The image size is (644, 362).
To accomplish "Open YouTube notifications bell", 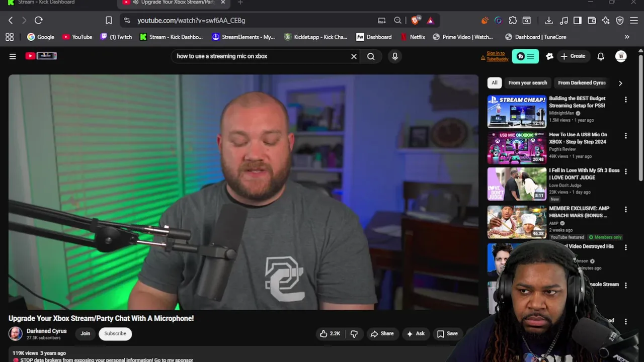I will [x=601, y=56].
